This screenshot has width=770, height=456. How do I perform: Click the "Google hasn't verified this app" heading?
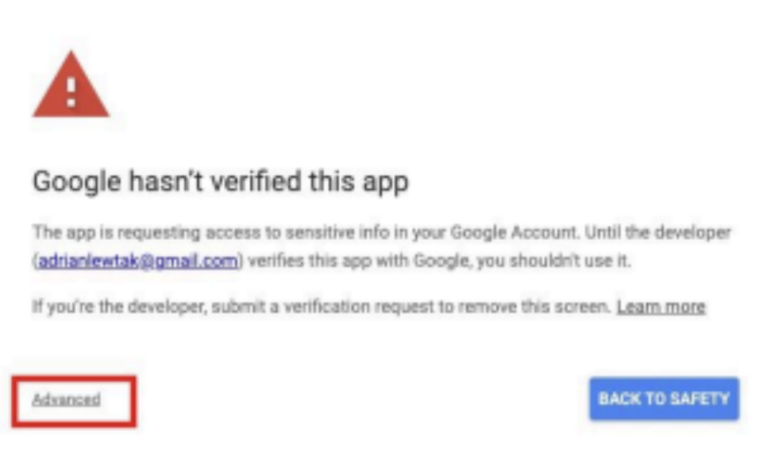(221, 182)
